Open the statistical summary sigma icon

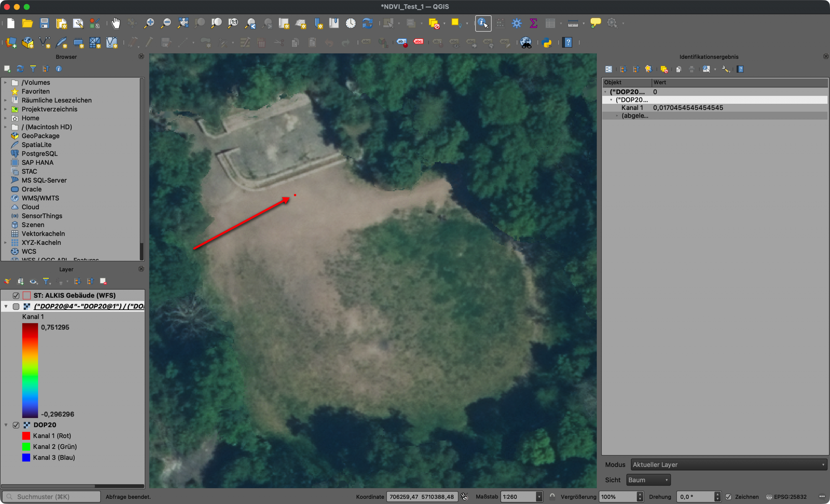(533, 23)
